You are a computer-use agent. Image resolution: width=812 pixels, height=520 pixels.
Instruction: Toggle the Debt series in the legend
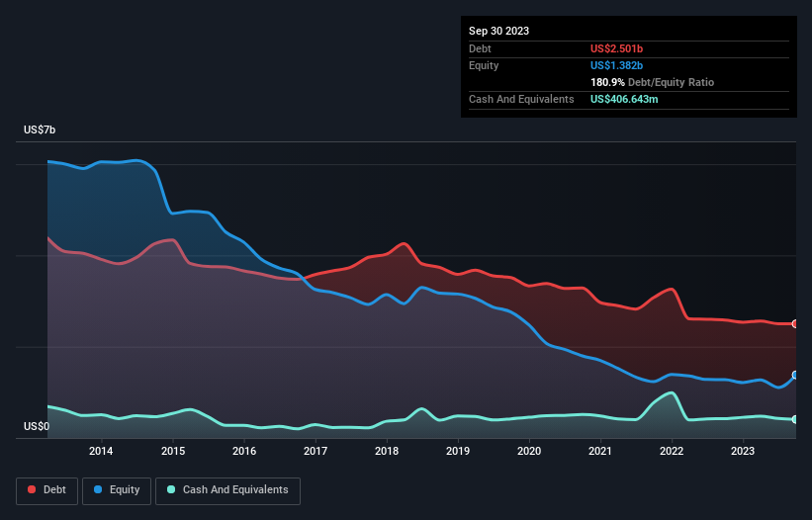tap(45, 490)
